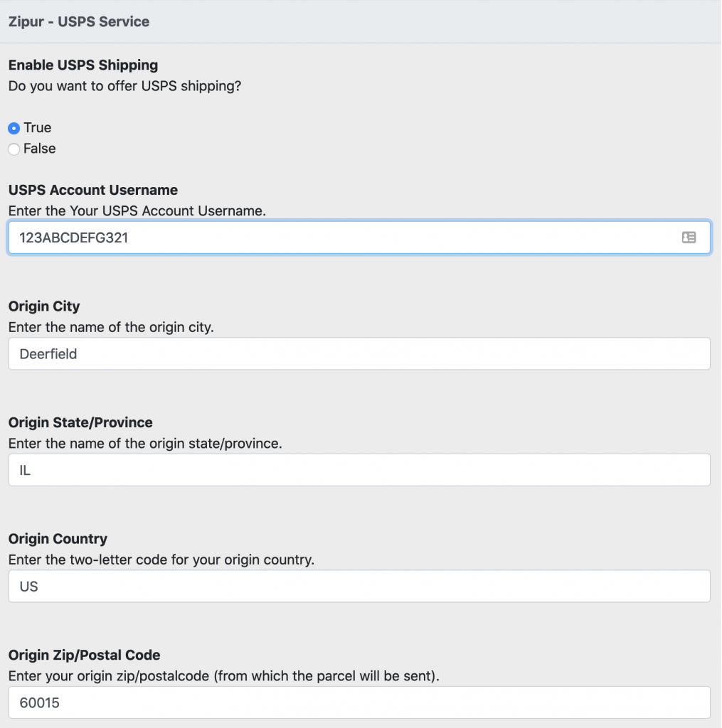Screen dimensions: 722x728
Task: Focus the USPS Account Username field
Action: point(359,237)
